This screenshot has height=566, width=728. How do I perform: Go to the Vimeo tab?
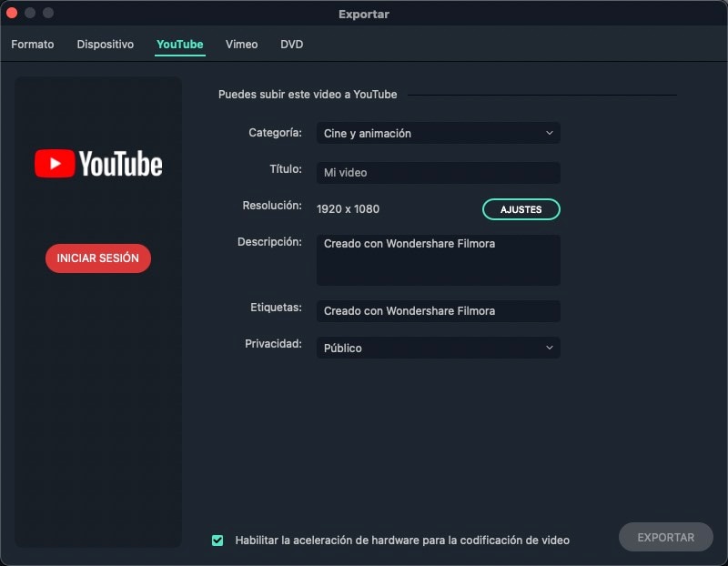[x=241, y=44]
